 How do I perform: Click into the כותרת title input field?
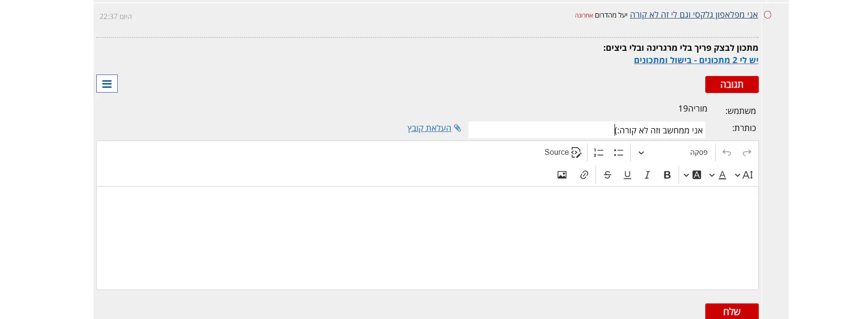(586, 130)
